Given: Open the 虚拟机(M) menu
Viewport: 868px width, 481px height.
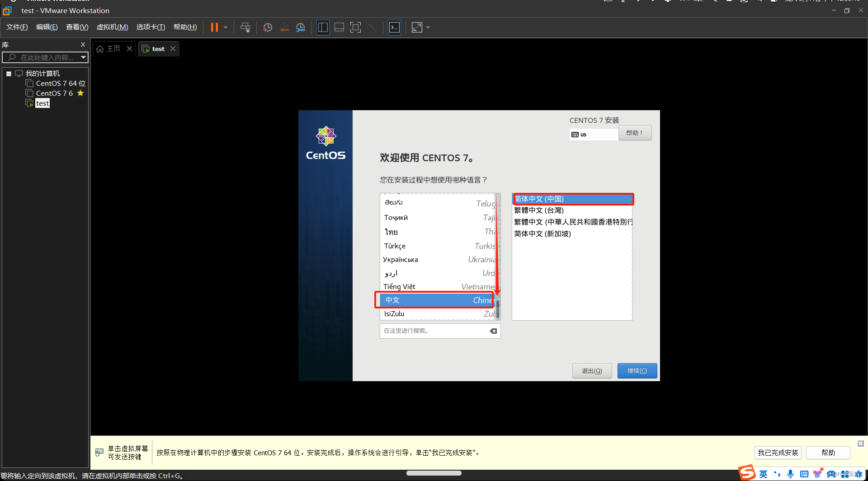Looking at the screenshot, I should tap(112, 27).
